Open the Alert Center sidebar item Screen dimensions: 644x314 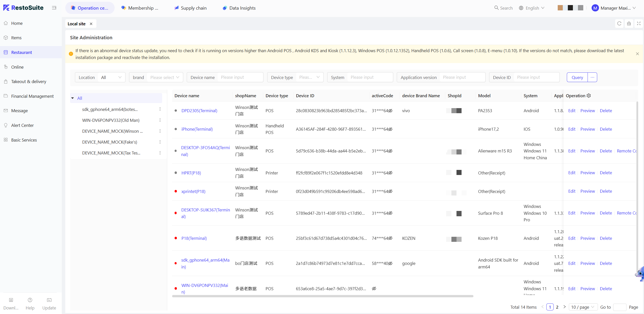(x=22, y=125)
